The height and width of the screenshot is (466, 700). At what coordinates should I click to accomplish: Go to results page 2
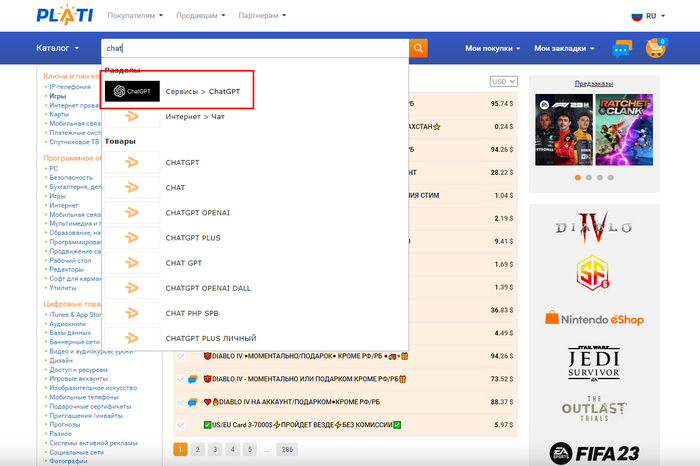tap(198, 449)
